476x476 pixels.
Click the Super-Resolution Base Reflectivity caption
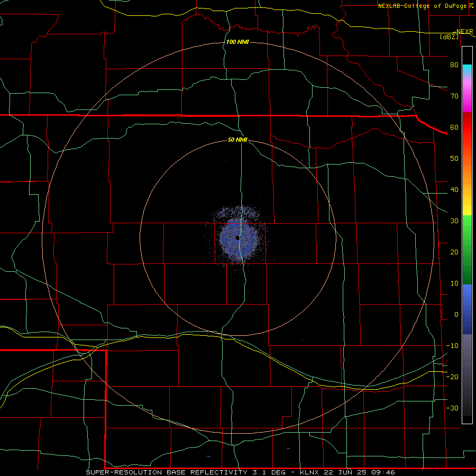[x=241, y=472]
